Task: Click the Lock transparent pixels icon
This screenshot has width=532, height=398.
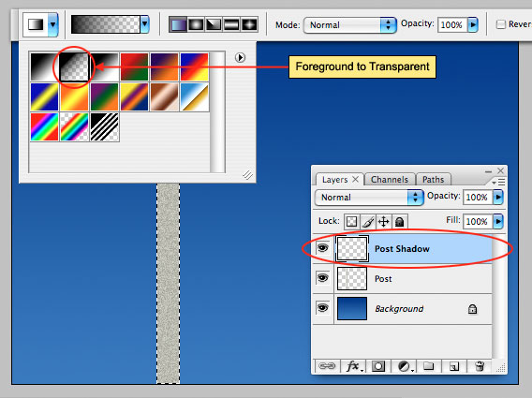Action: click(x=352, y=222)
